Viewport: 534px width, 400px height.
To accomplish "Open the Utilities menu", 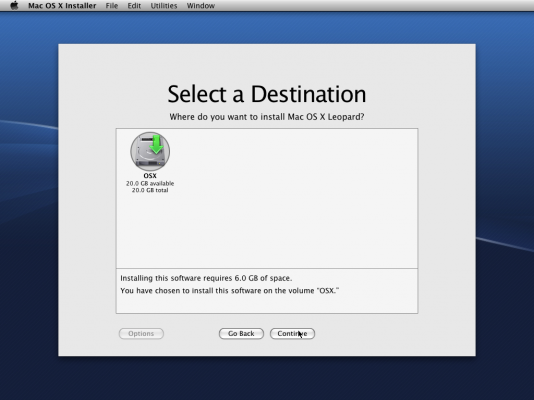I will point(164,6).
